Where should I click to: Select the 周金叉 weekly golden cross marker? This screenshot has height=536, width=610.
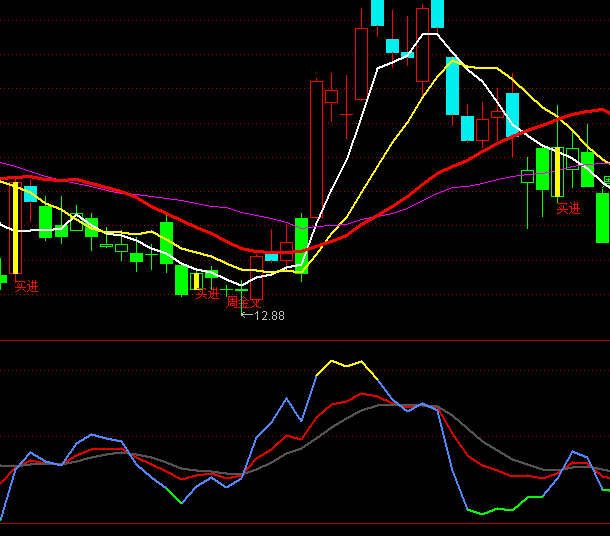pyautogui.click(x=243, y=301)
